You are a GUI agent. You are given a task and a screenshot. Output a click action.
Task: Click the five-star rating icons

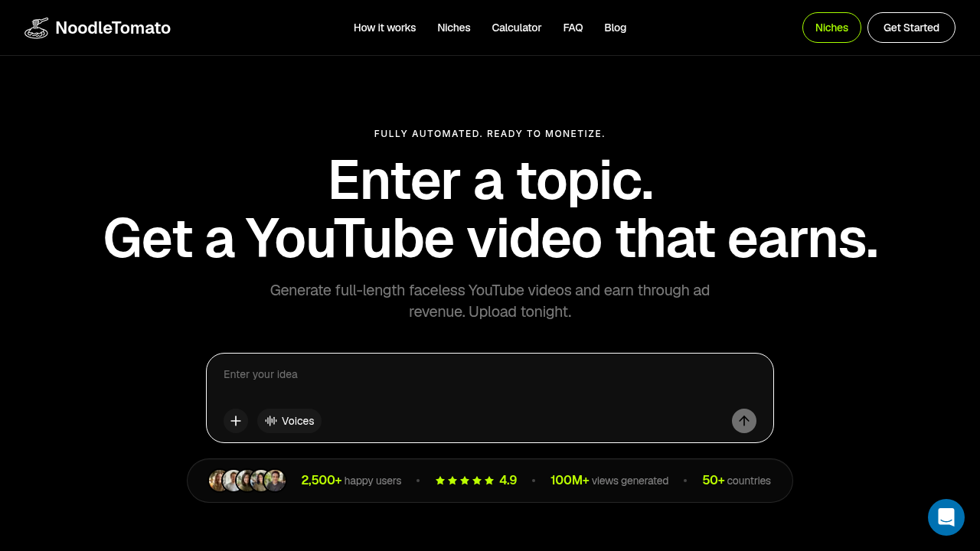tap(465, 481)
